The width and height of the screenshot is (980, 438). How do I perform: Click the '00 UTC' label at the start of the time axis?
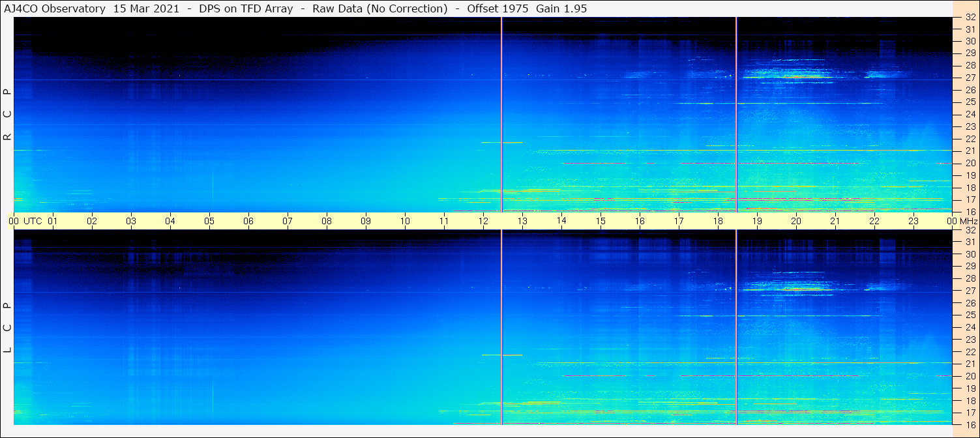(x=25, y=222)
